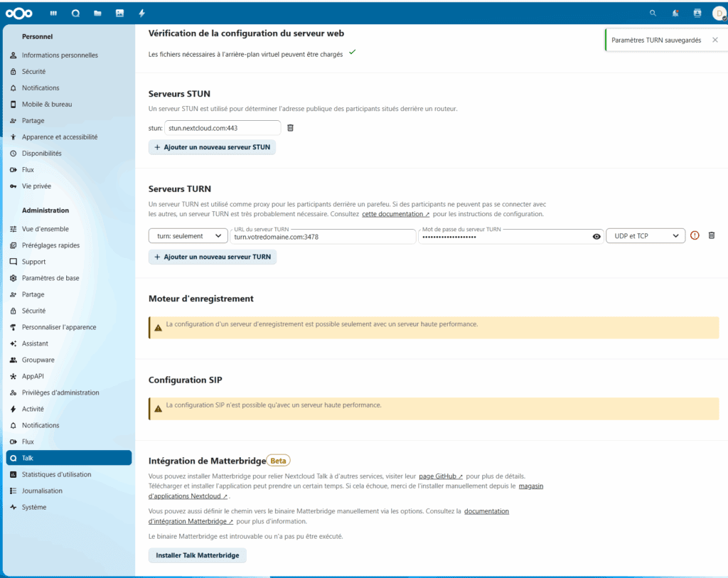Open Talk app from the top bar
728x578 pixels.
75,13
